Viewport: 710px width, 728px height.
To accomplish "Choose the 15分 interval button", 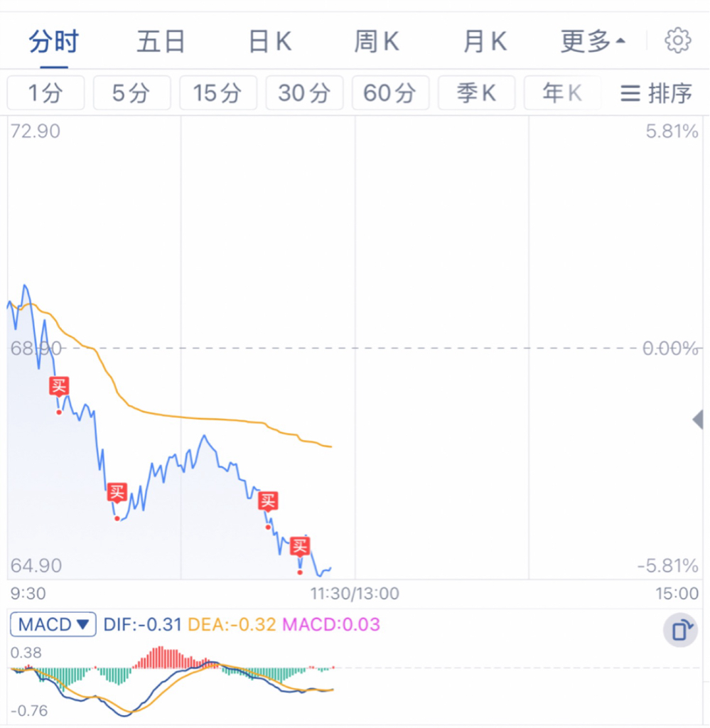I will 218,93.
